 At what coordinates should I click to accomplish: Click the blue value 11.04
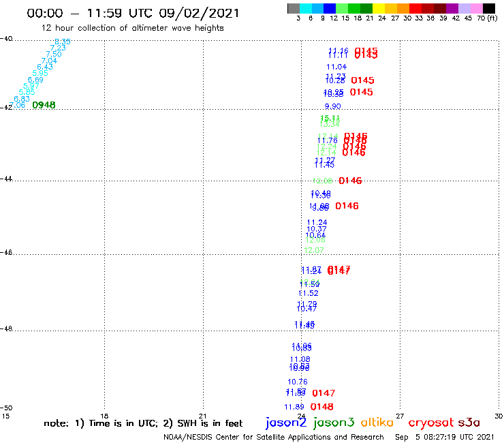point(336,67)
